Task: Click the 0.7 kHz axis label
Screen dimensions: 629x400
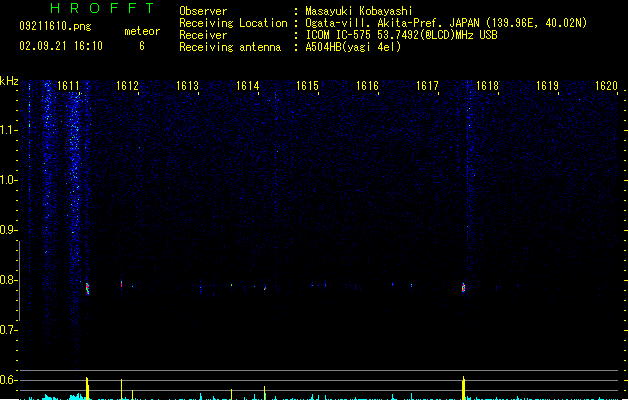Action: 8,330
